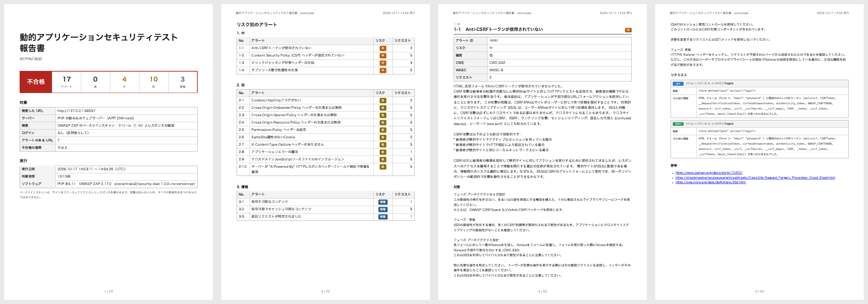
Task: Click the 1-1 Anti-CSRF alert heading on page 3
Action: coord(498,29)
